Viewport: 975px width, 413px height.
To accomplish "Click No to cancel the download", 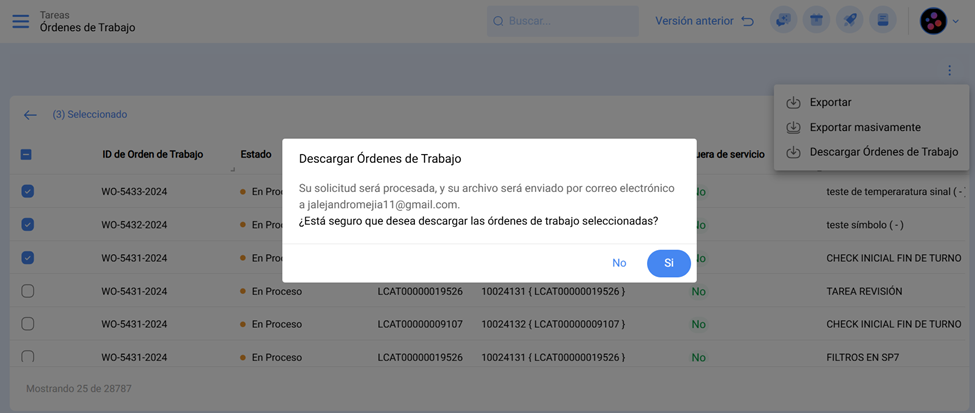I will click(619, 263).
